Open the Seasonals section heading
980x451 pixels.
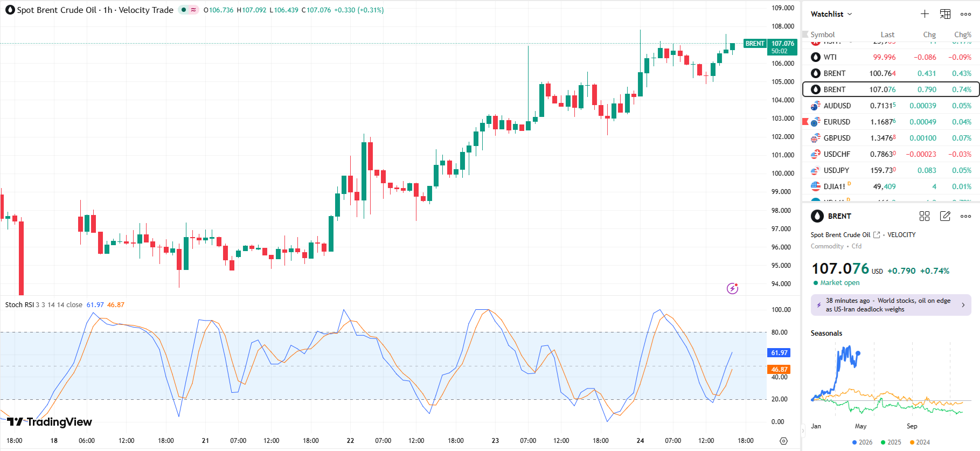click(x=826, y=333)
